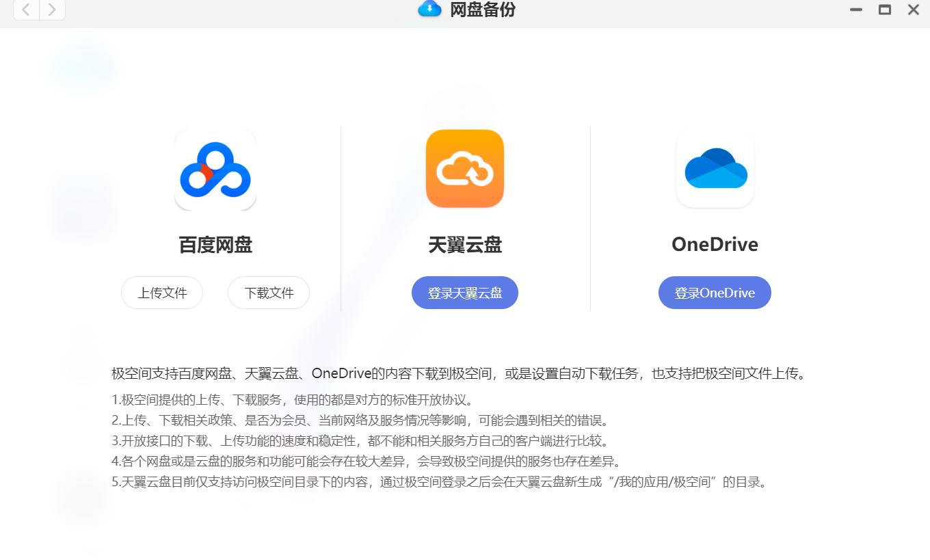This screenshot has width=930, height=560.
Task: Select the 天翼云盘 section heading
Action: point(464,245)
